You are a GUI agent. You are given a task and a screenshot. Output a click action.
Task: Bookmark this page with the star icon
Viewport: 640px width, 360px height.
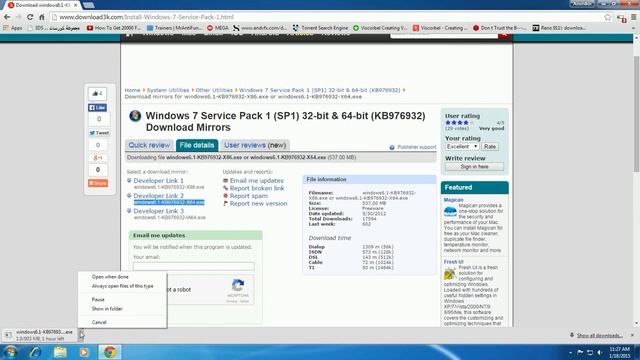[608, 17]
